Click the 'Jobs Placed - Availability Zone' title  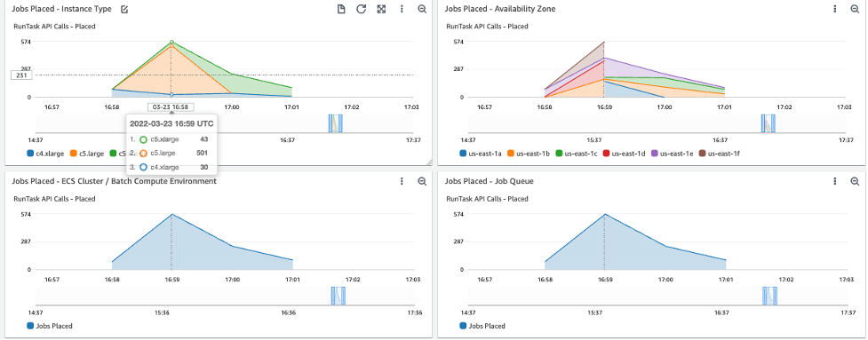(x=500, y=10)
